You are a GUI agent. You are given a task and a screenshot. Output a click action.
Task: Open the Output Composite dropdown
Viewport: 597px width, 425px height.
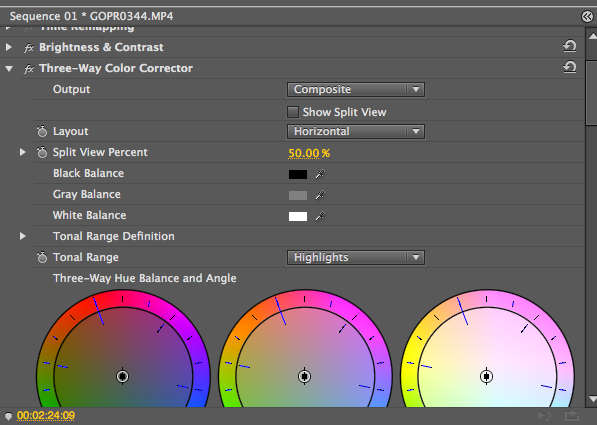point(356,89)
